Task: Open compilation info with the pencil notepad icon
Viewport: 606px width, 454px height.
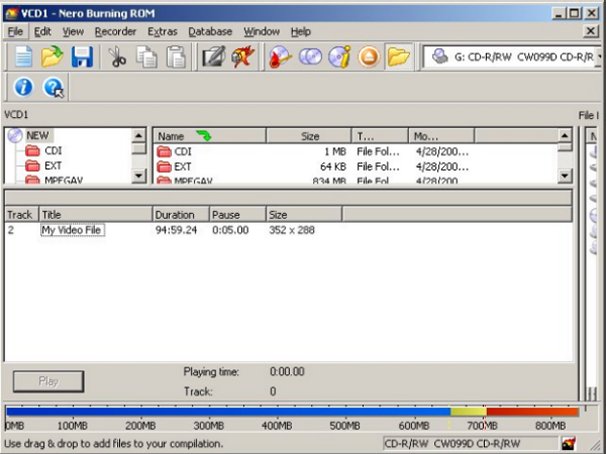Action: point(214,57)
